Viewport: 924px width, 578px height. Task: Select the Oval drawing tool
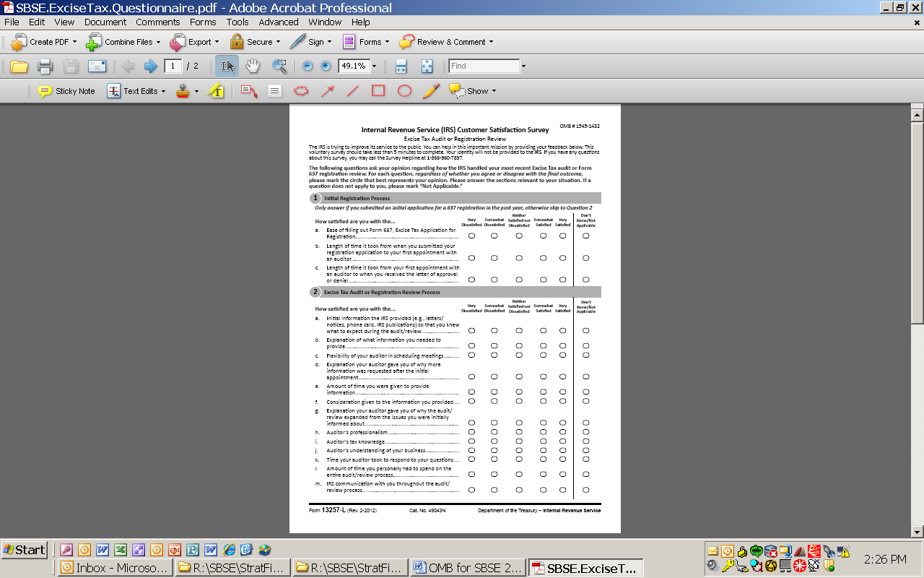(x=404, y=91)
